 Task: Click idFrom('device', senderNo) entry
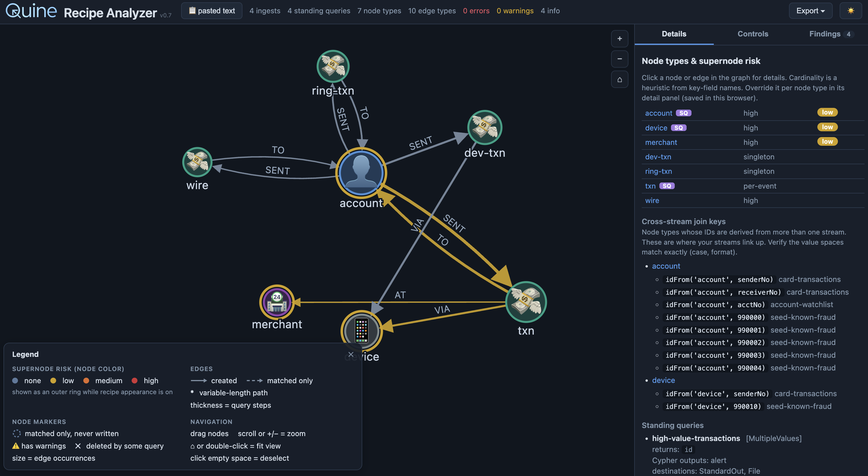pos(717,394)
